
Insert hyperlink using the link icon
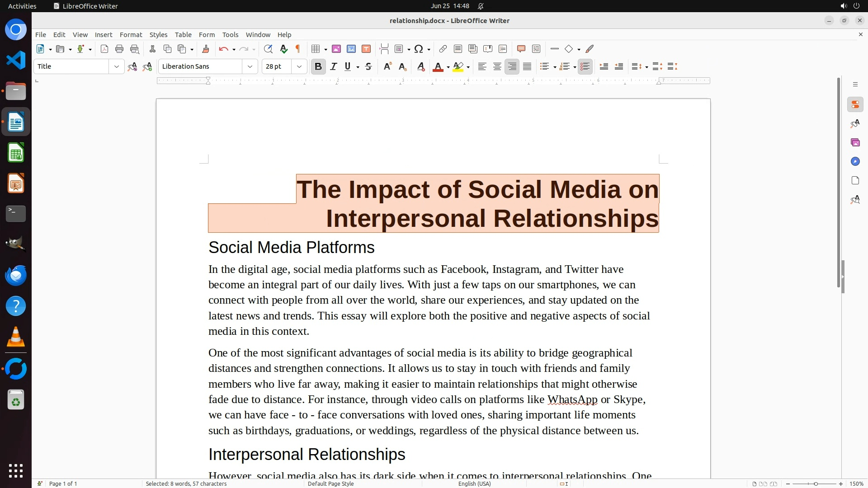443,49
